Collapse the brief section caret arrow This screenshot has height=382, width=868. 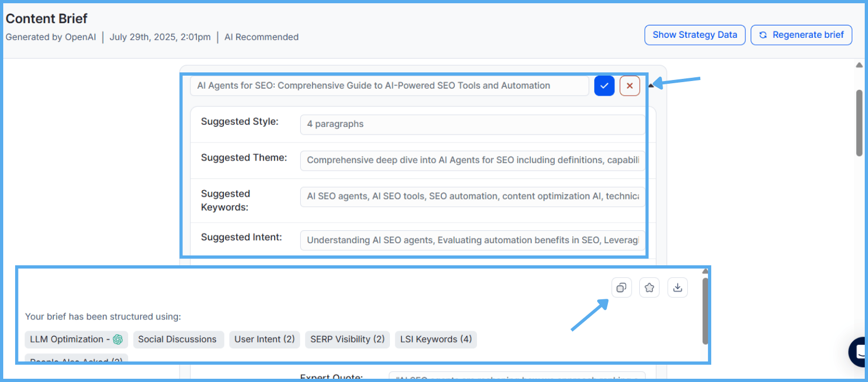click(651, 85)
